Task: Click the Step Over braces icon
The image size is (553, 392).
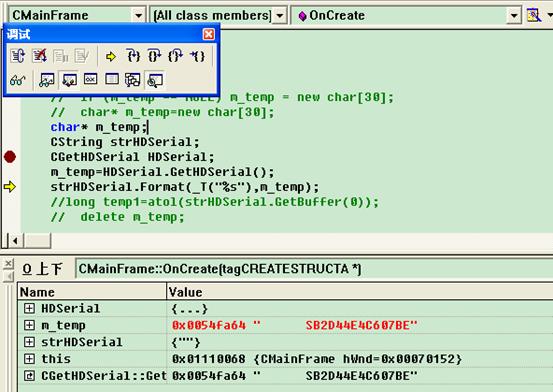Action: tap(154, 56)
